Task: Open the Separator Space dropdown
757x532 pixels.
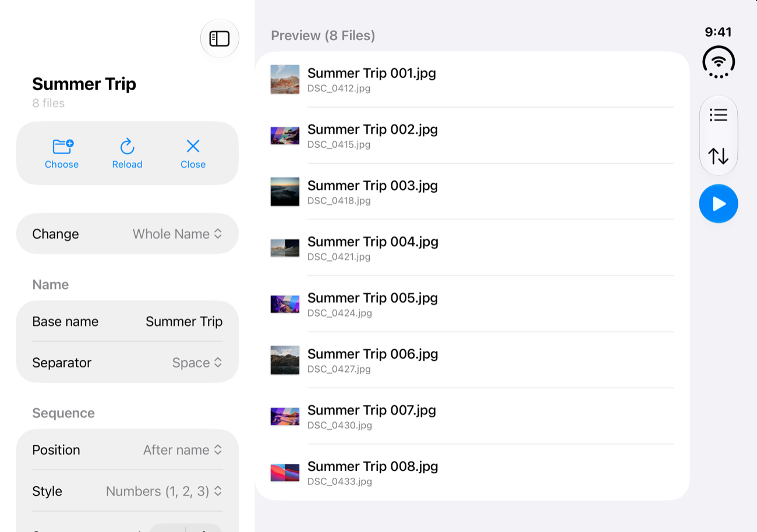Action: pyautogui.click(x=128, y=363)
